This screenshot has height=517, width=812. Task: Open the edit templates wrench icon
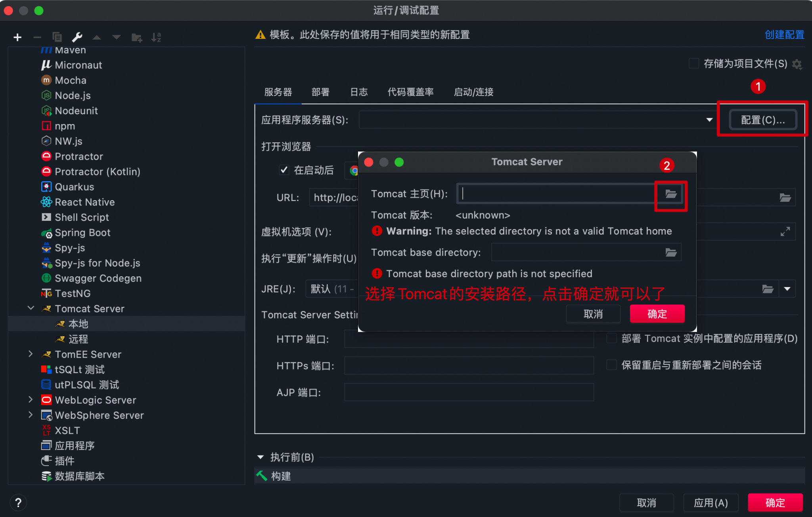(x=77, y=37)
